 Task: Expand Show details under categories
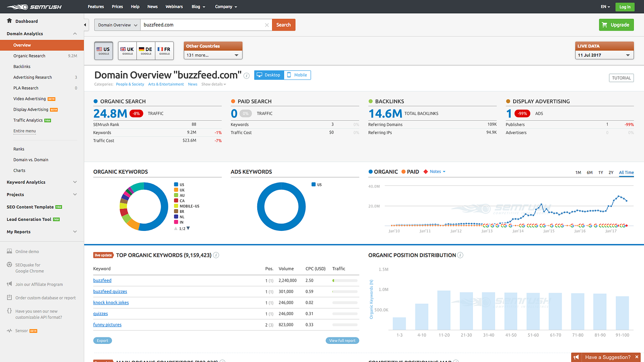[213, 84]
